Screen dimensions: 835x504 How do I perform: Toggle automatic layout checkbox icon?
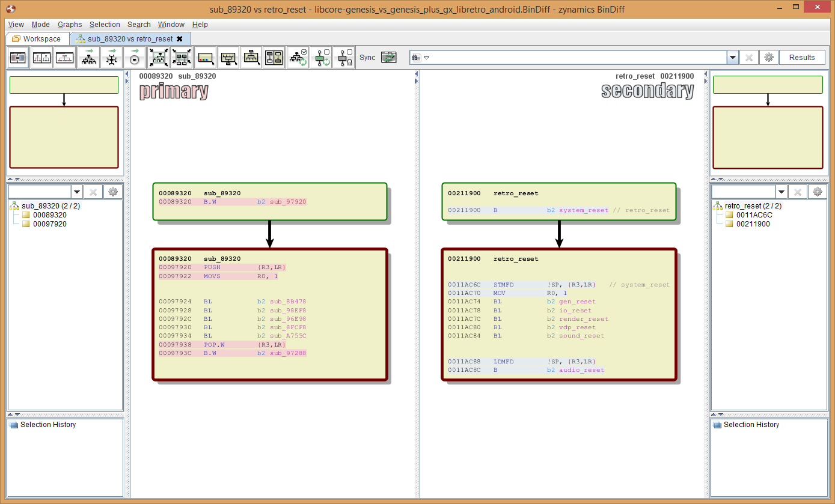tap(298, 58)
